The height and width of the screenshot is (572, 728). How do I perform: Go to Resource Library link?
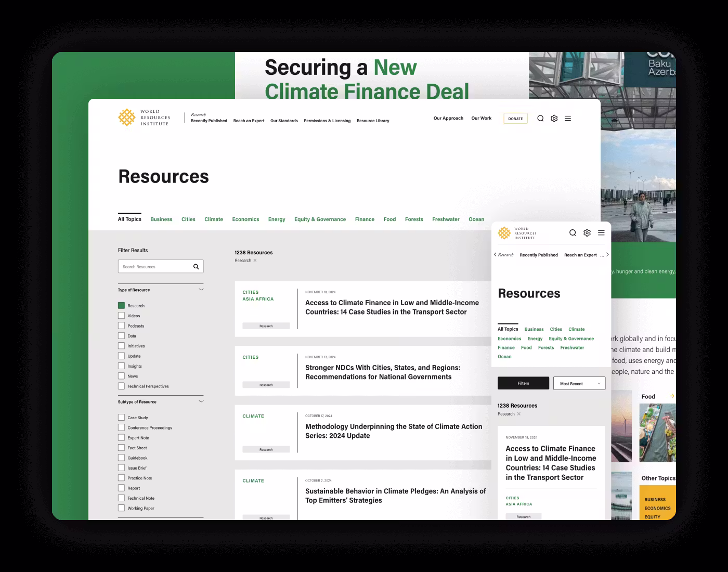(373, 121)
